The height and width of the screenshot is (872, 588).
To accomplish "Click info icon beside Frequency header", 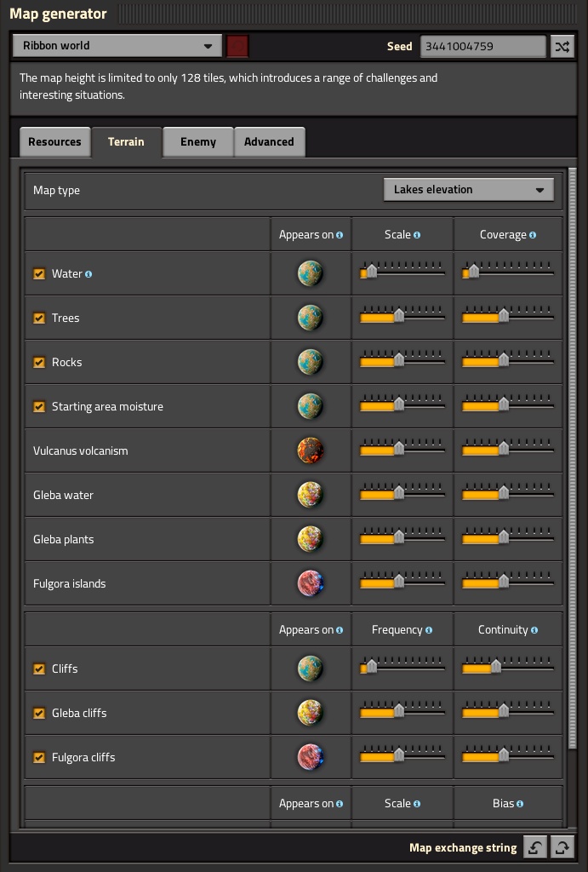I will coord(429,630).
